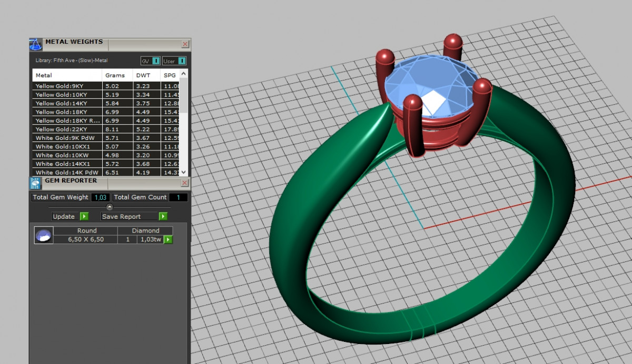Screen dimensions: 632x364
Task: Click the green arrow beside Save Report
Action: tap(163, 216)
